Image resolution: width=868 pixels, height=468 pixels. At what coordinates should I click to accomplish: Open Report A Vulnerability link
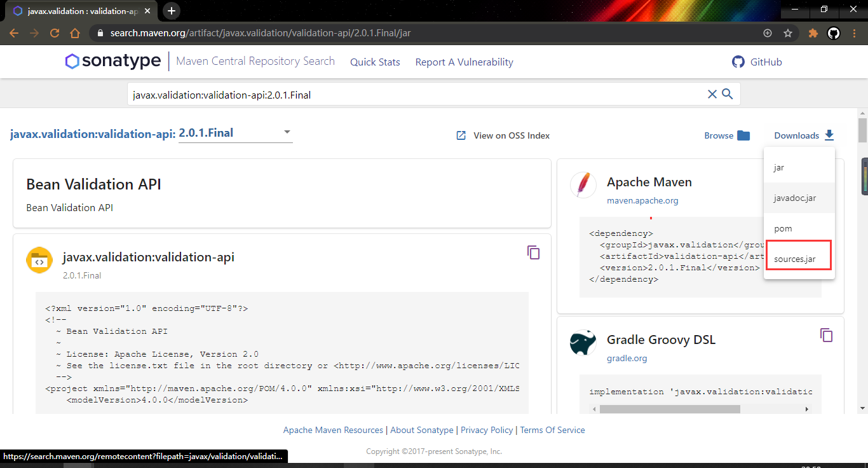click(x=464, y=62)
